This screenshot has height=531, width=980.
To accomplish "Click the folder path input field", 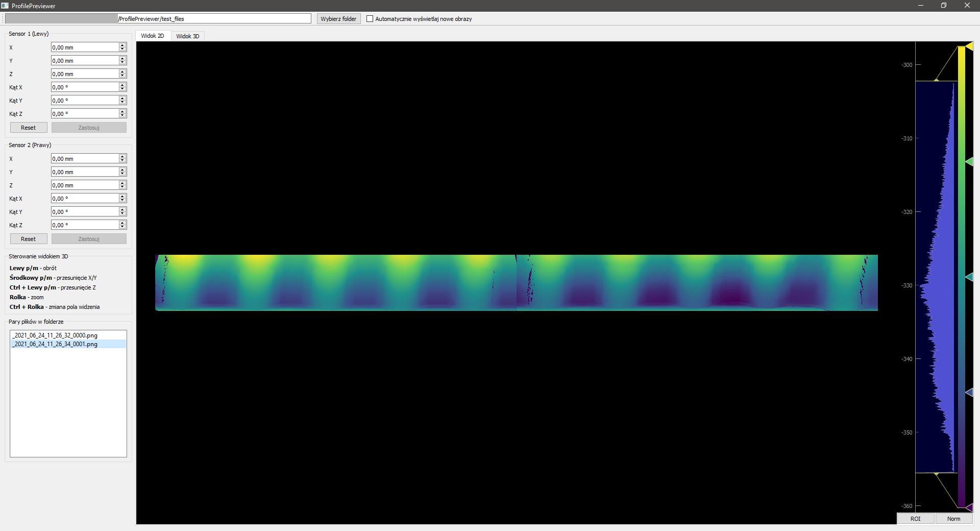I will coord(158,19).
